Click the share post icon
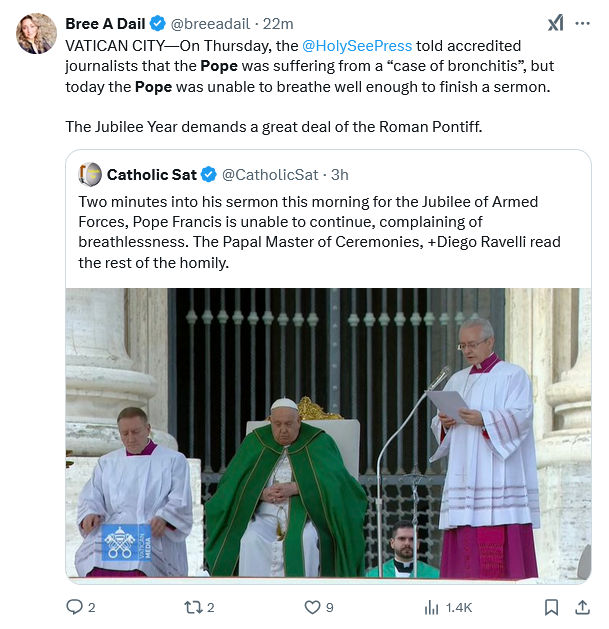The width and height of the screenshot is (609, 629). [582, 606]
